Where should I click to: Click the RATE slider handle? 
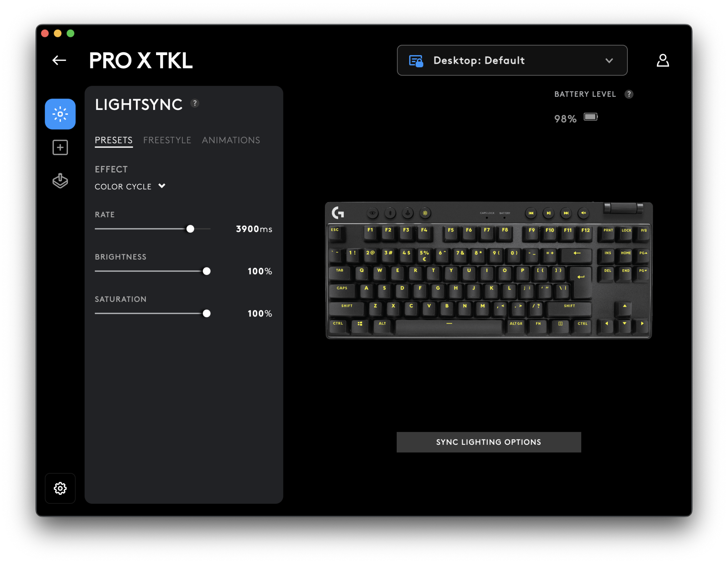190,229
